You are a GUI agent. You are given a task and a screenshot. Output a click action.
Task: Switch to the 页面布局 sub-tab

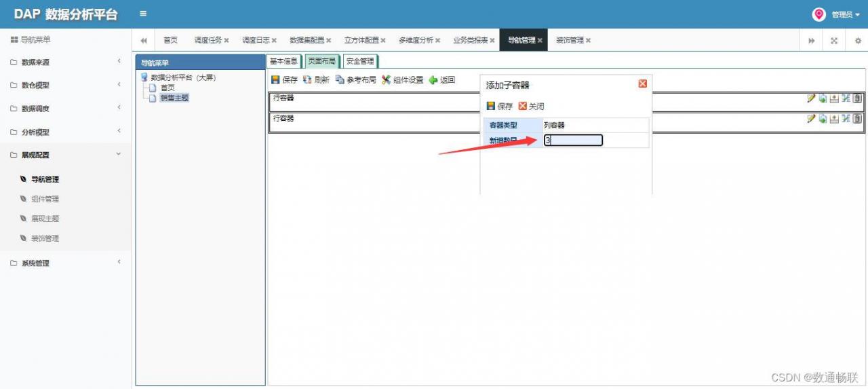(321, 61)
